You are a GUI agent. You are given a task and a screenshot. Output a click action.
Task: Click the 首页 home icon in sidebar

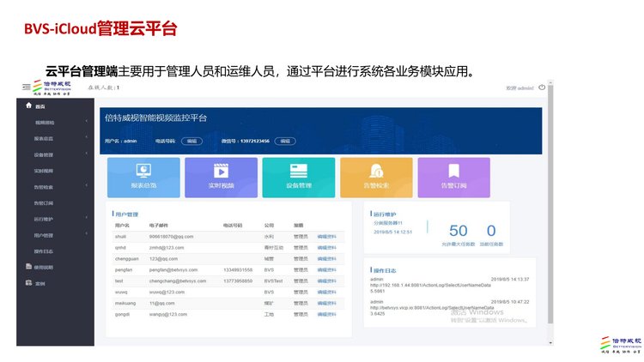point(28,106)
